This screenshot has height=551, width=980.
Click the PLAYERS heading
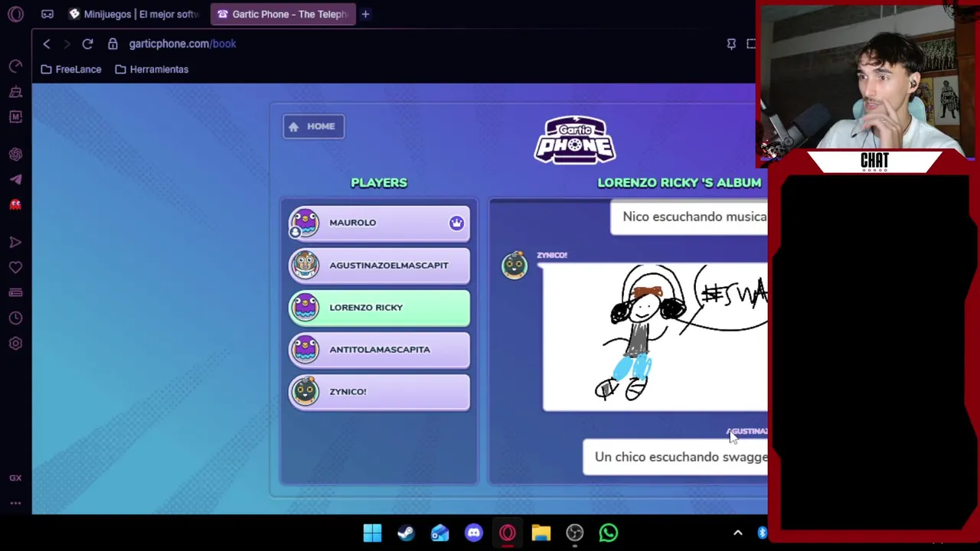pos(379,182)
